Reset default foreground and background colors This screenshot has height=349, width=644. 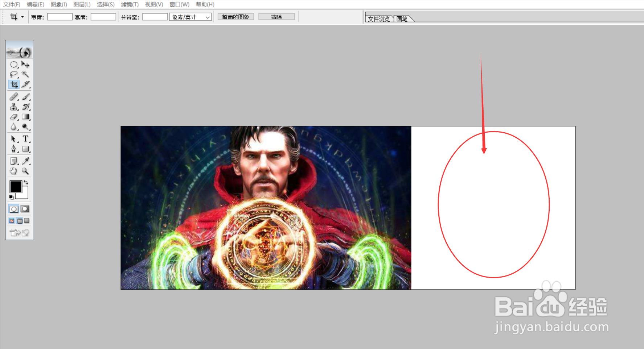[11, 197]
